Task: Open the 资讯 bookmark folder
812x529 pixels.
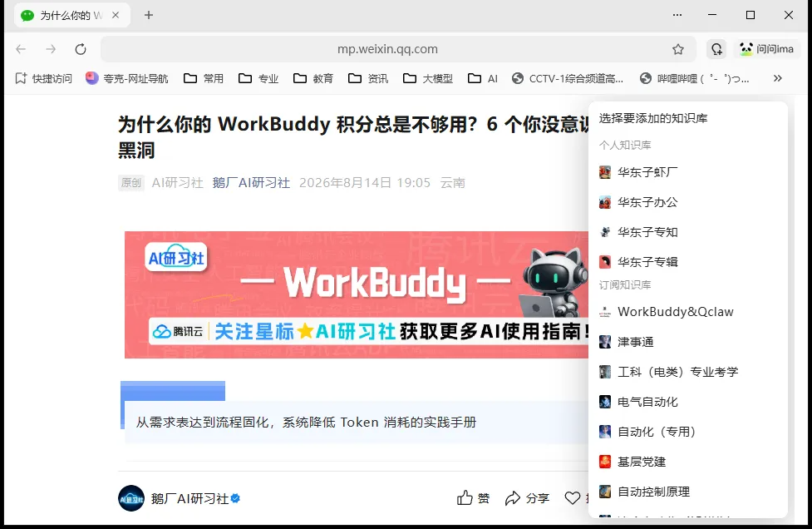Action: (368, 78)
